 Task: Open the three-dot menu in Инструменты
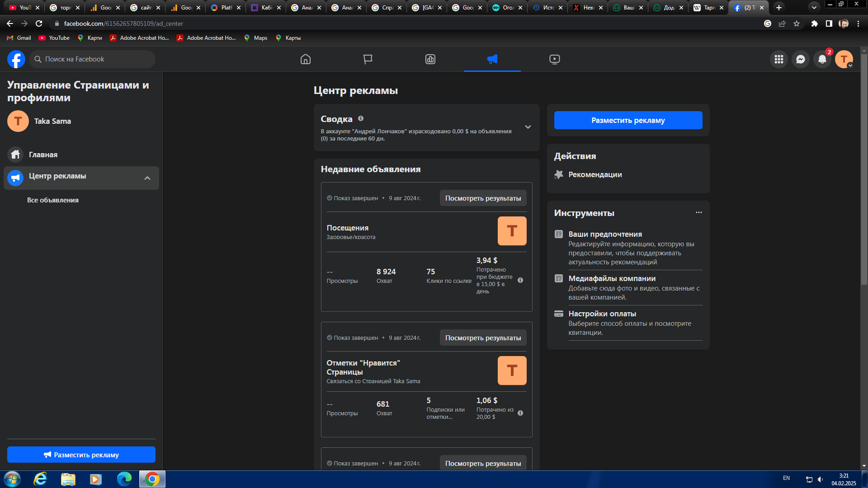click(x=699, y=212)
